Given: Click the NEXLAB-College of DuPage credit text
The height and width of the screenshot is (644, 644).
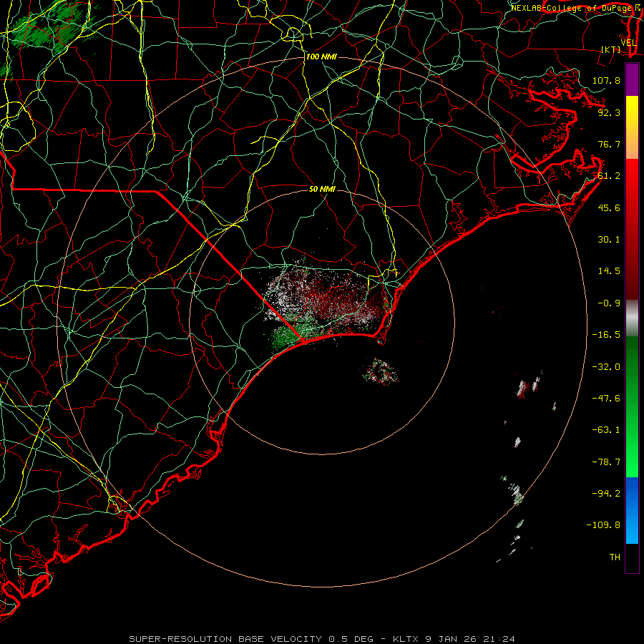Looking at the screenshot, I should click(x=572, y=8).
